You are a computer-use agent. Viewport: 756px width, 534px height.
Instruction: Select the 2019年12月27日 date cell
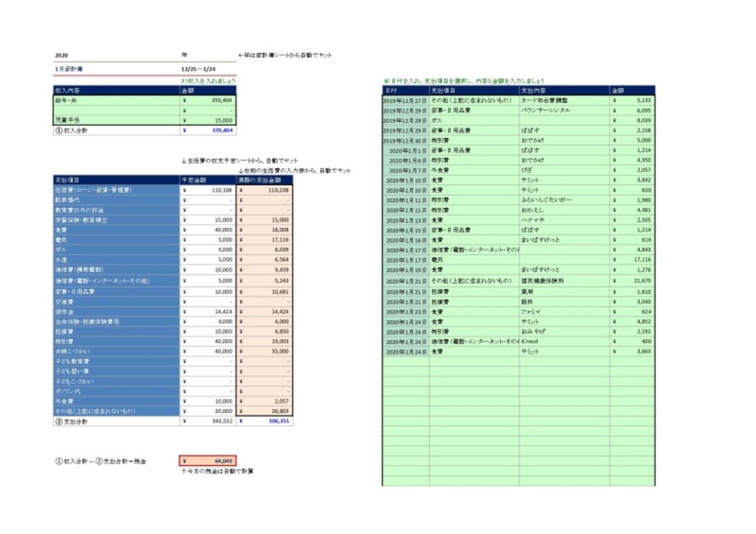[406, 100]
